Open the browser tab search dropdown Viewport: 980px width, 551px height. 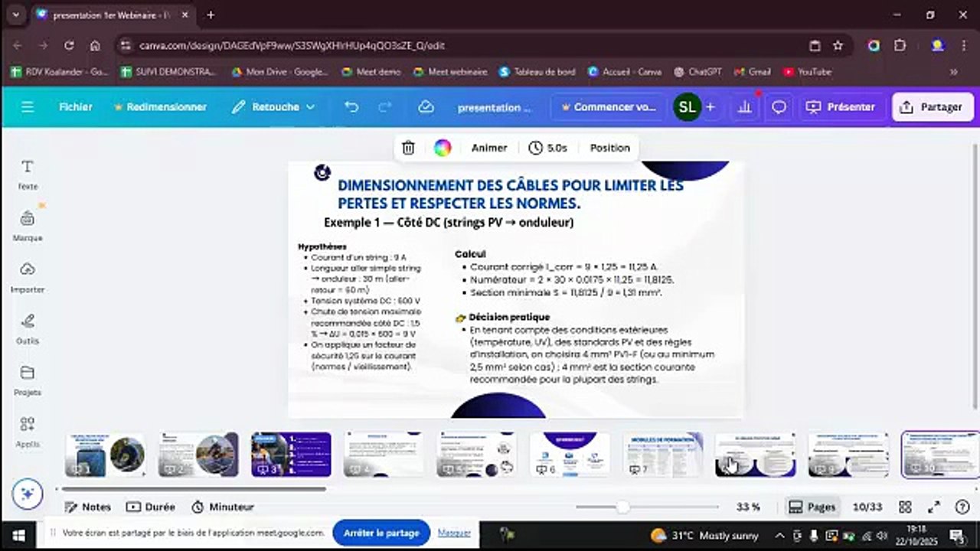click(x=15, y=15)
